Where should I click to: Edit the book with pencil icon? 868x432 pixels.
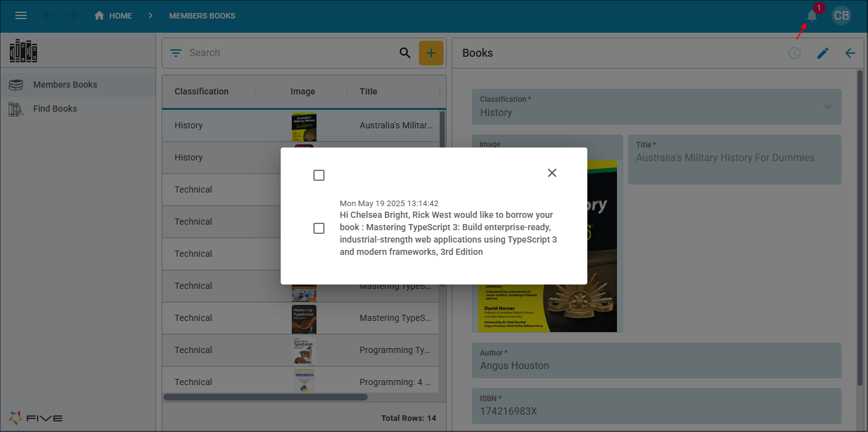[823, 53]
